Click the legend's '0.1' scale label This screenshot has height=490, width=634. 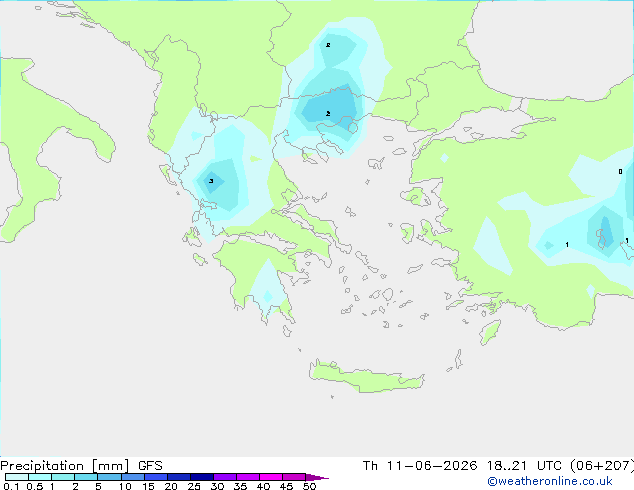[x=11, y=486]
